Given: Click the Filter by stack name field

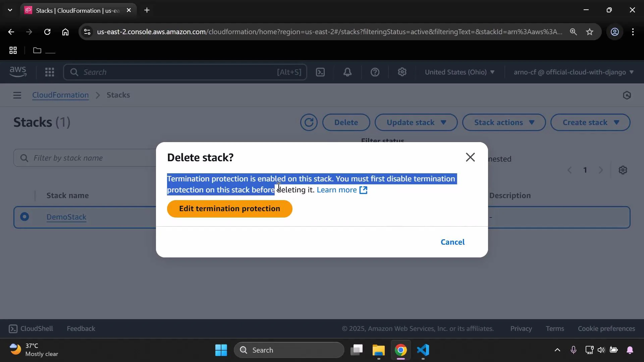Looking at the screenshot, I should coord(84,158).
